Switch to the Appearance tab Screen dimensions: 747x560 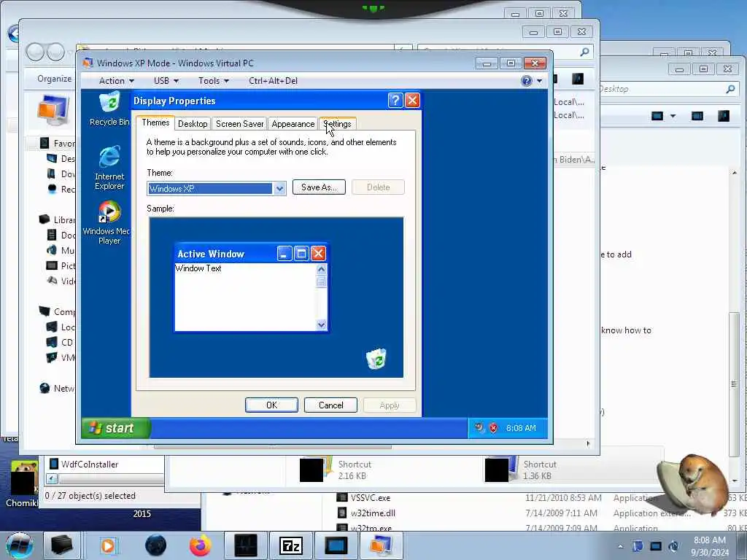pos(293,124)
